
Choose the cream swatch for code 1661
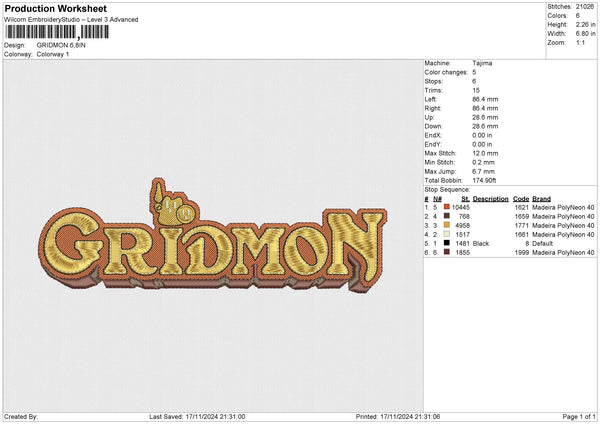pos(445,234)
